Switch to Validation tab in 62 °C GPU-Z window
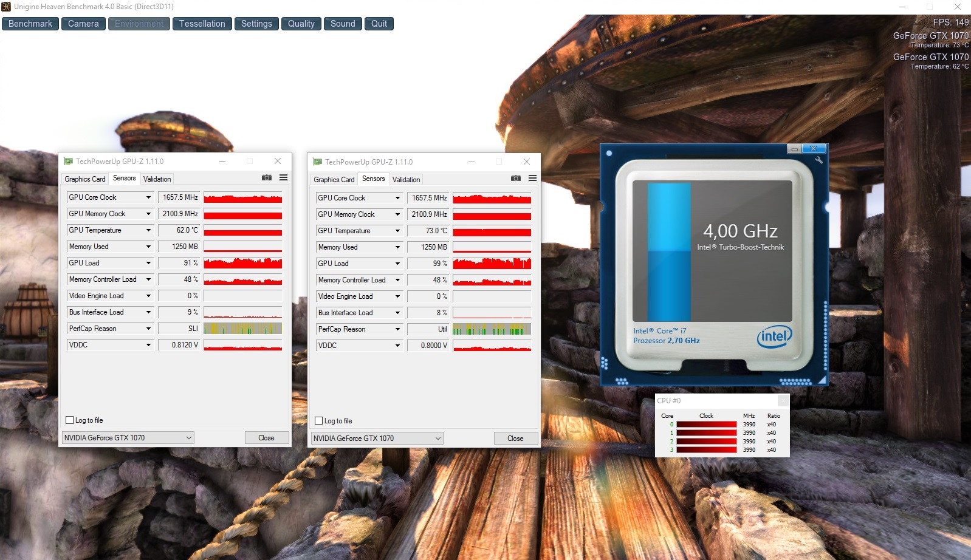This screenshot has width=971, height=560. (157, 179)
